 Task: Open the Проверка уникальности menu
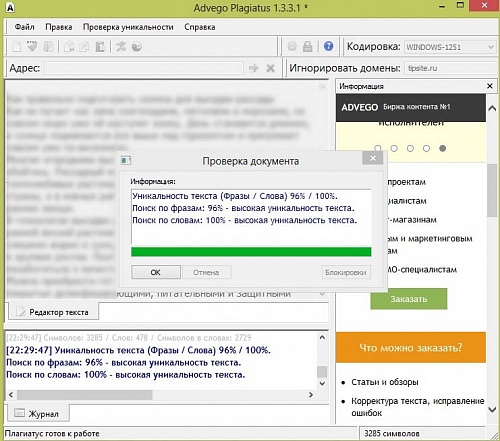tap(128, 27)
